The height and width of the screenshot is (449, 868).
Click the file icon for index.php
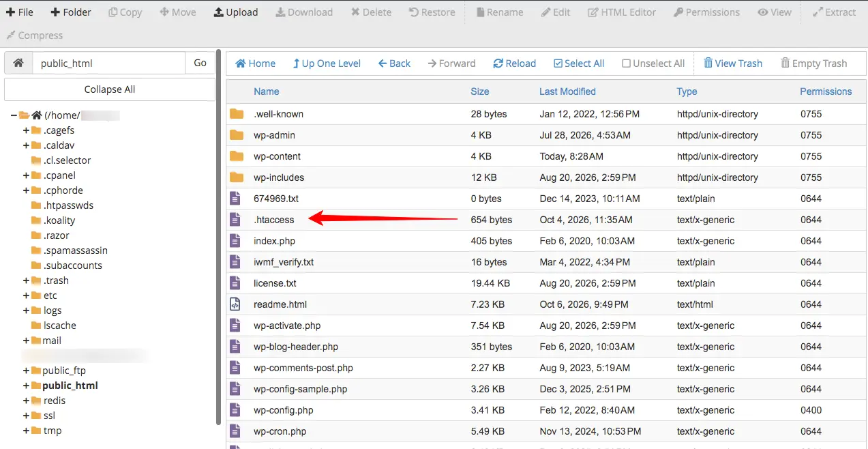point(235,241)
